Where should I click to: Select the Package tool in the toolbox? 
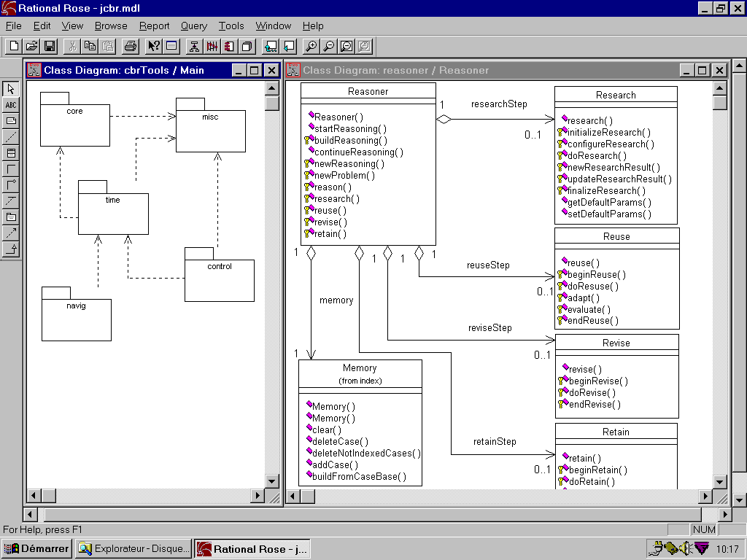11,217
